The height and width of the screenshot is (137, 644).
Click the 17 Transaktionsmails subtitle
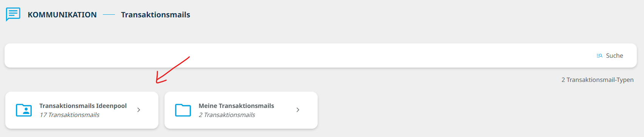pos(70,115)
